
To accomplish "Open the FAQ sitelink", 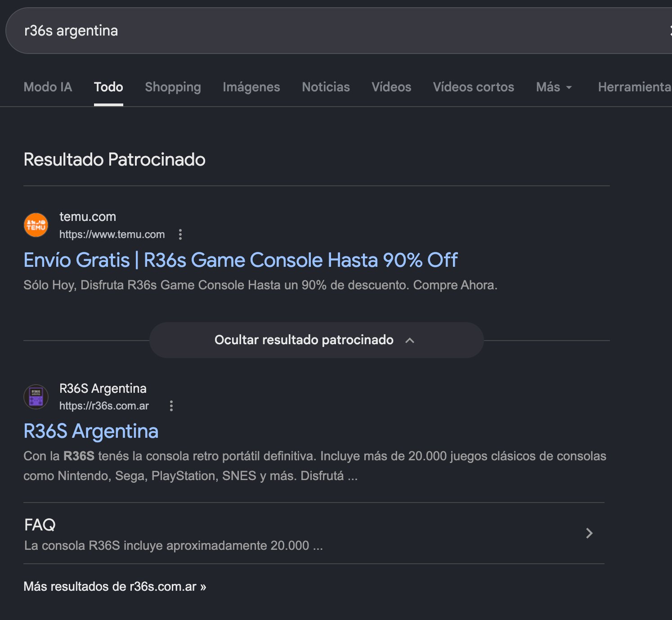I will click(314, 533).
